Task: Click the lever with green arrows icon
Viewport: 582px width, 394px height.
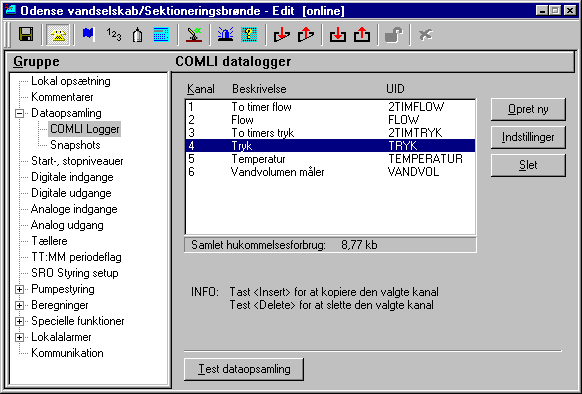Action: [x=194, y=35]
